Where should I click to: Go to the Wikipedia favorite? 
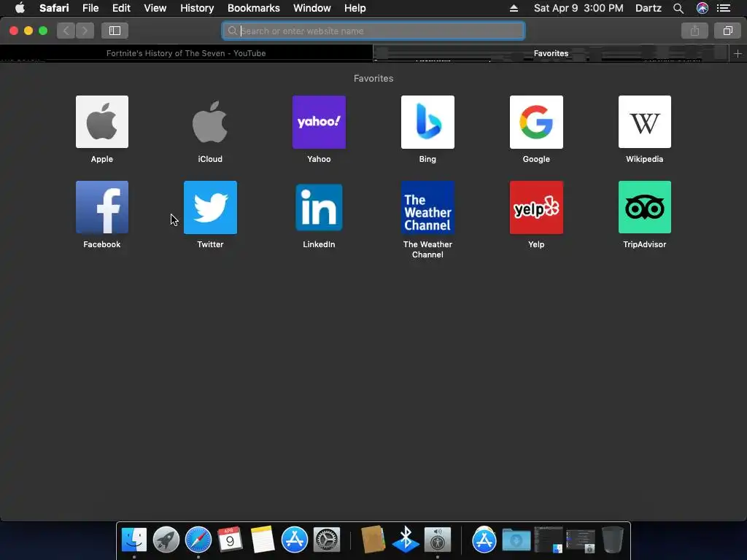(x=645, y=122)
